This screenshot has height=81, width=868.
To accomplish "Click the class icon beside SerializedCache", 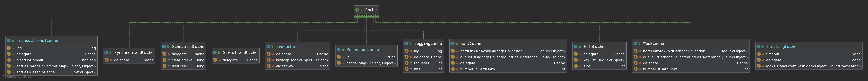I will tap(215, 53).
